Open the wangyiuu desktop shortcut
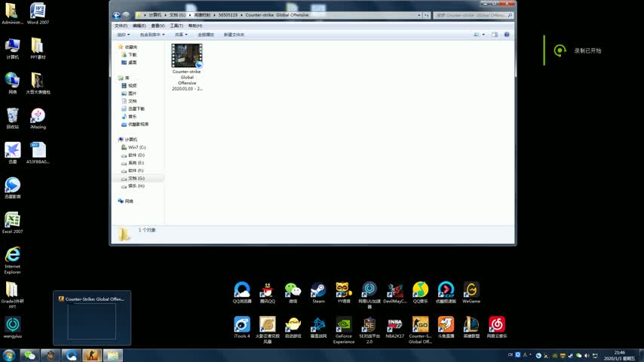644x362 pixels. click(12, 327)
